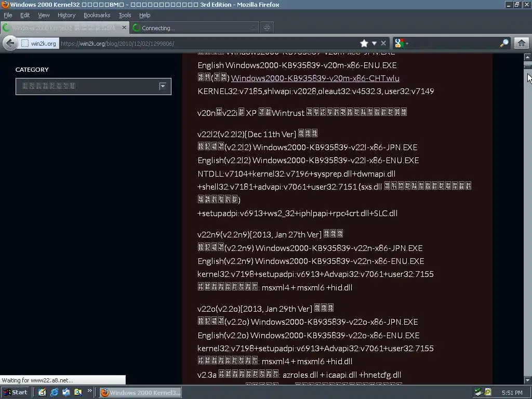Open the File menu
This screenshot has height=399, width=532.
(x=8, y=15)
